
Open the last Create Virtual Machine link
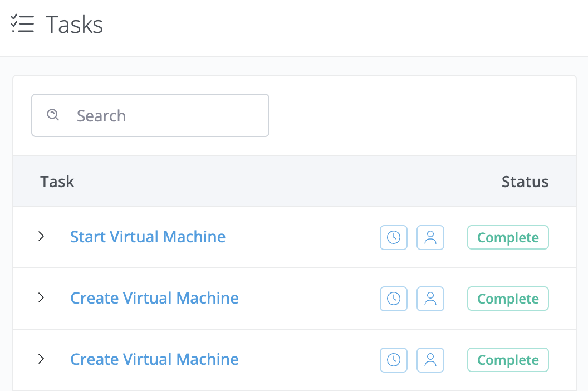[154, 359]
